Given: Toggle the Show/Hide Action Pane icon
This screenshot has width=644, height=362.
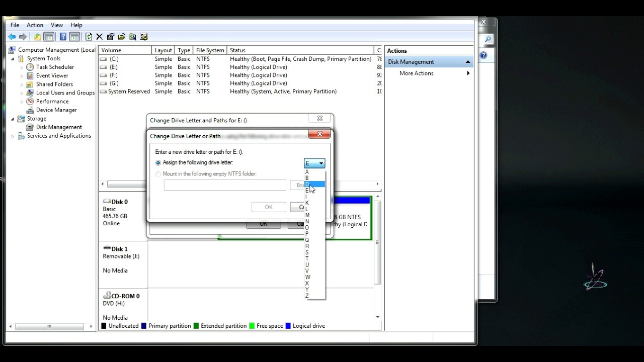Looking at the screenshot, I should (x=74, y=37).
